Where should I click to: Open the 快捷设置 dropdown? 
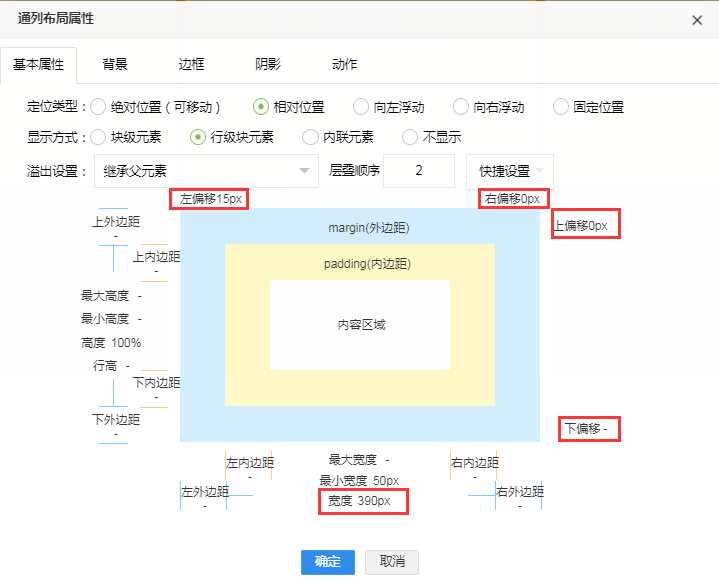coord(510,171)
